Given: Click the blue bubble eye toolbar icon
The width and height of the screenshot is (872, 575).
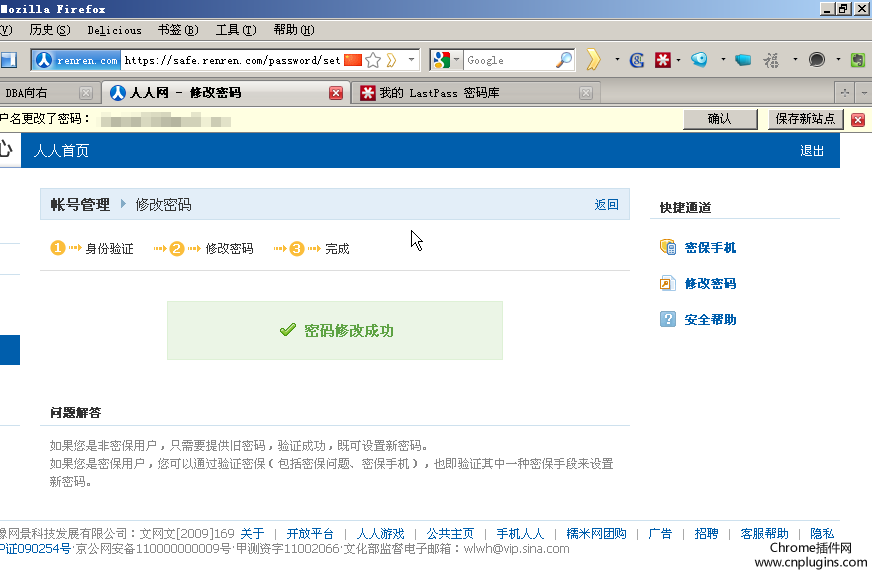Looking at the screenshot, I should coord(700,60).
